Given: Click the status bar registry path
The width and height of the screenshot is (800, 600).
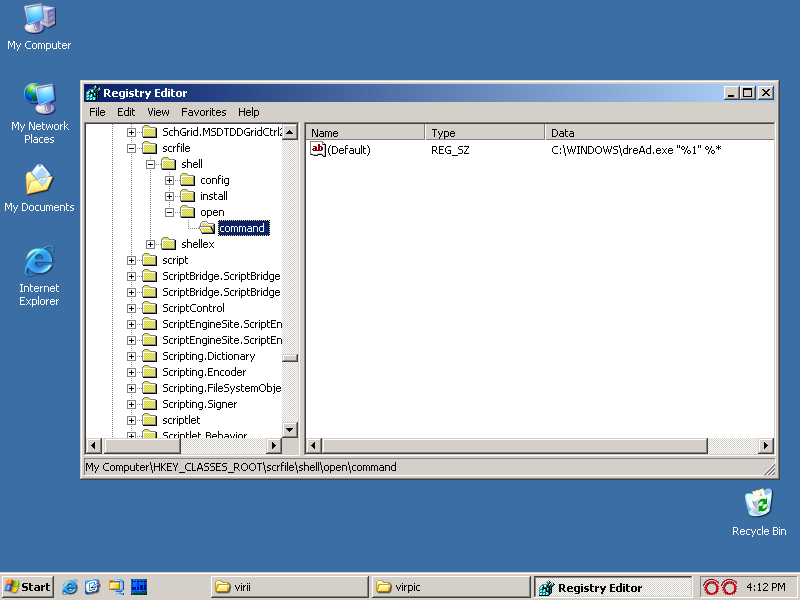Looking at the screenshot, I should tap(241, 467).
